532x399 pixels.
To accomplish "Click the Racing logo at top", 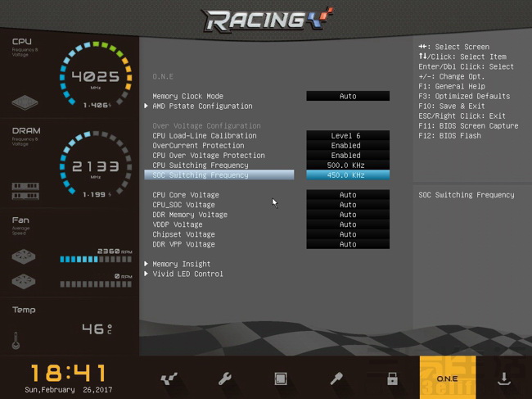I will 268,20.
